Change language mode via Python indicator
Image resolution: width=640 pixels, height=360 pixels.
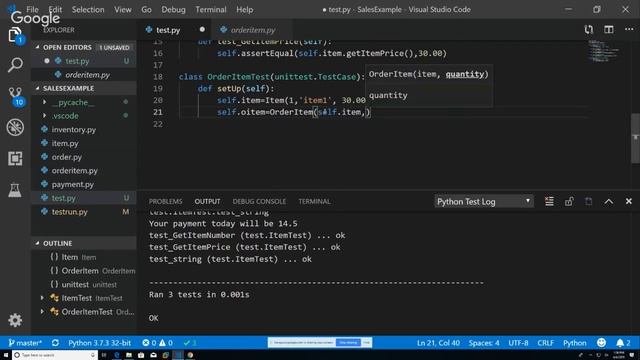574,343
